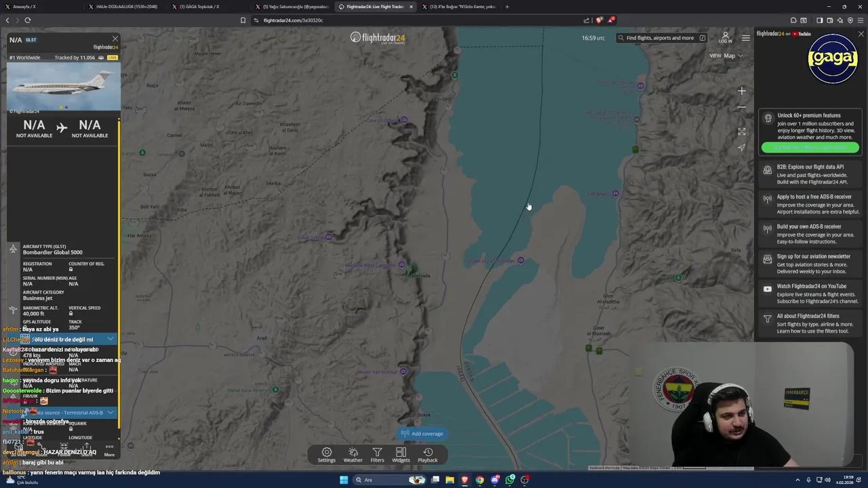Open the LOG IN account icon

pos(725,37)
